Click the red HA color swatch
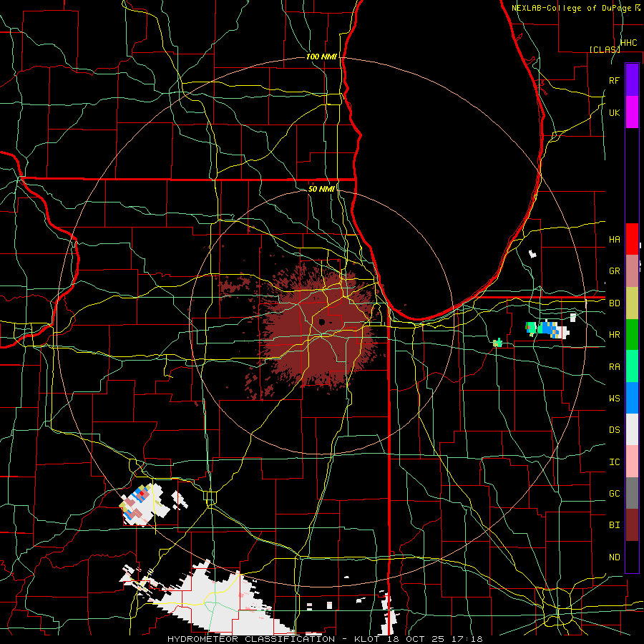The image size is (644, 644). (x=632, y=239)
